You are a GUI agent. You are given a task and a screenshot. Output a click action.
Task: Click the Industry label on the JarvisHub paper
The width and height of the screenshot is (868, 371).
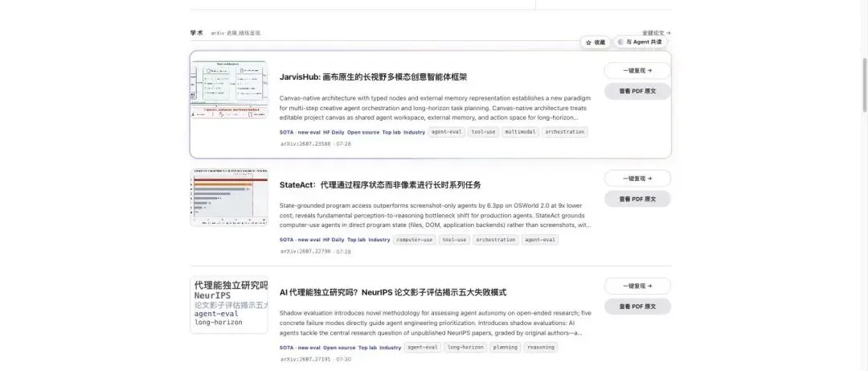(414, 133)
